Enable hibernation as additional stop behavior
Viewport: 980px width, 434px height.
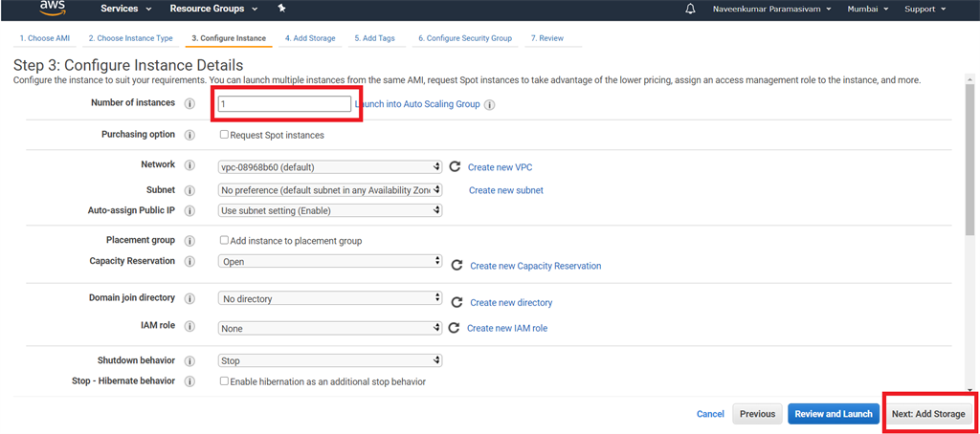pyautogui.click(x=224, y=380)
